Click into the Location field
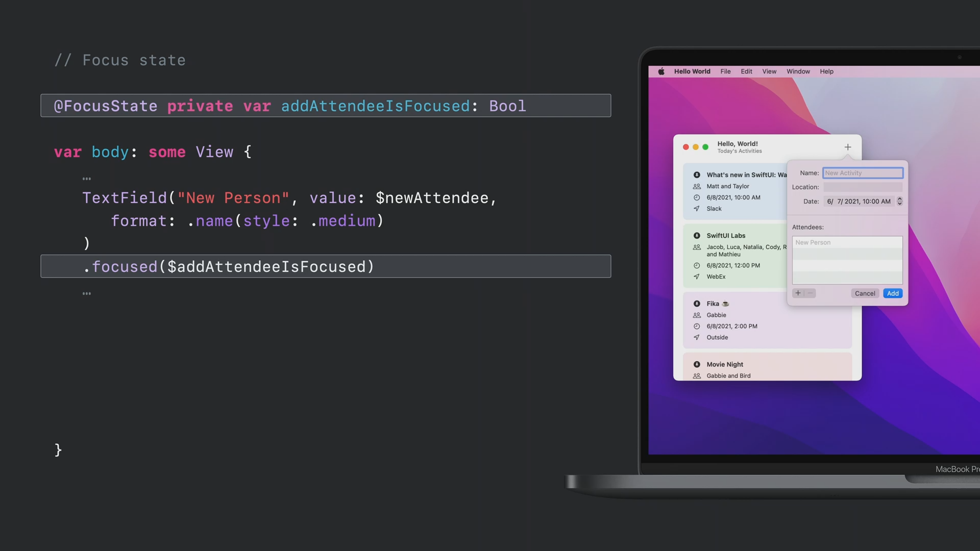The image size is (980, 551). click(863, 187)
